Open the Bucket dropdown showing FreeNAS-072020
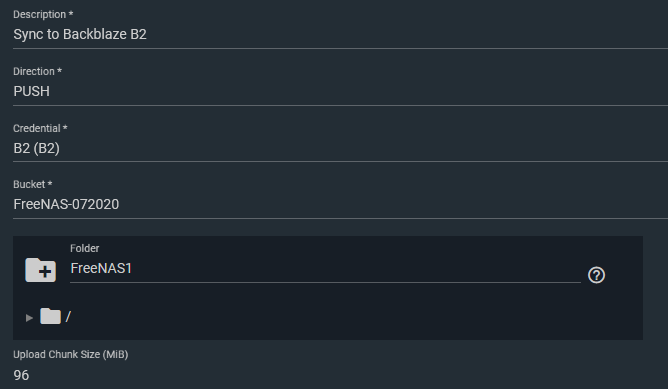This screenshot has width=668, height=389. (x=340, y=205)
